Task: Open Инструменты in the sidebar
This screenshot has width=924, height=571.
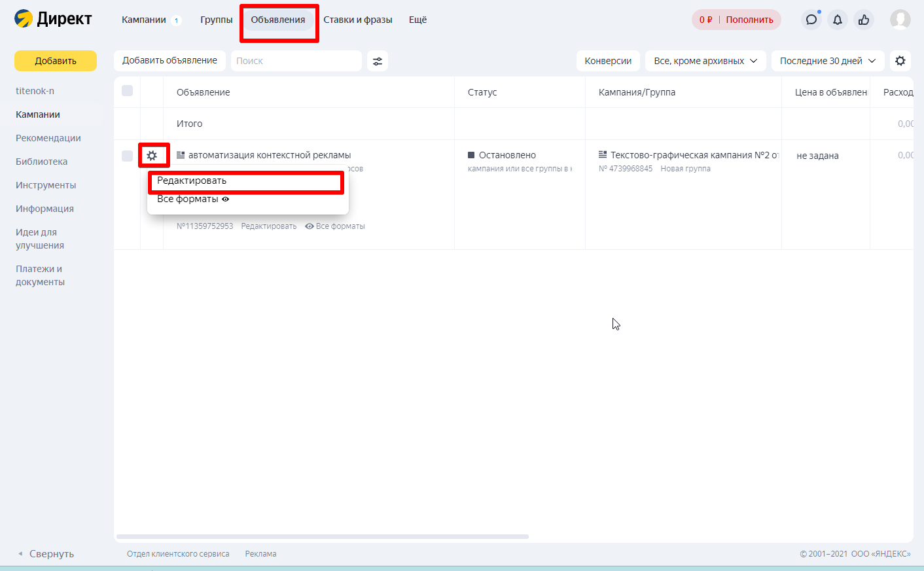Action: pyautogui.click(x=46, y=185)
